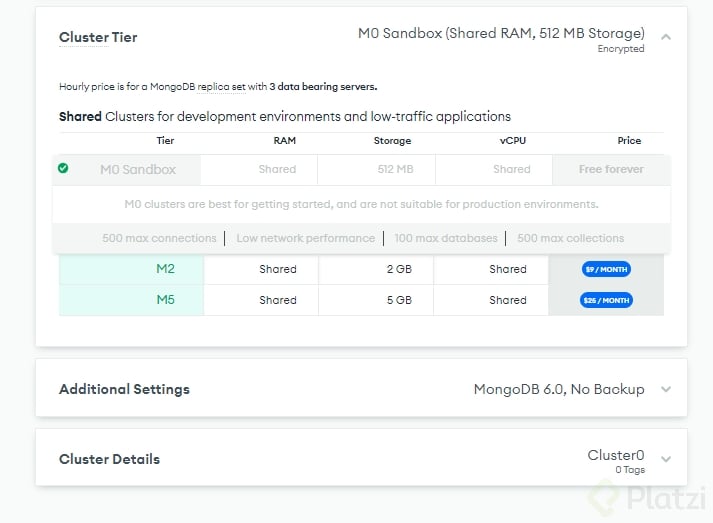Click the M2 2 GB storage cell
This screenshot has width=713, height=523.
pos(398,269)
